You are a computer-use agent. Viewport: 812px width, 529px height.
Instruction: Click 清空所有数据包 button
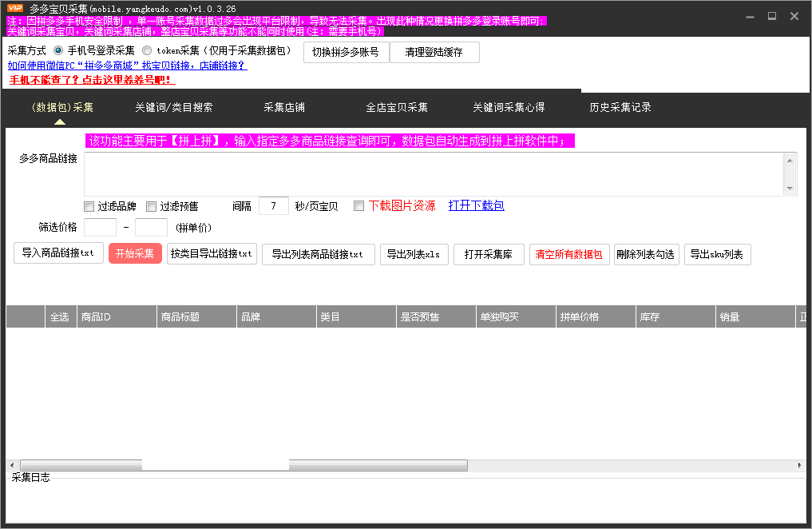pyautogui.click(x=569, y=254)
